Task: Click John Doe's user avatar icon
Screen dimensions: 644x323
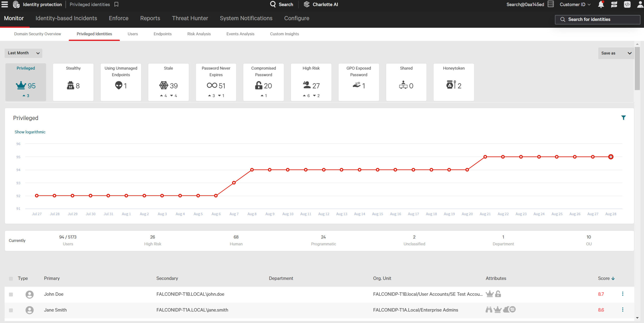Action: pos(29,294)
